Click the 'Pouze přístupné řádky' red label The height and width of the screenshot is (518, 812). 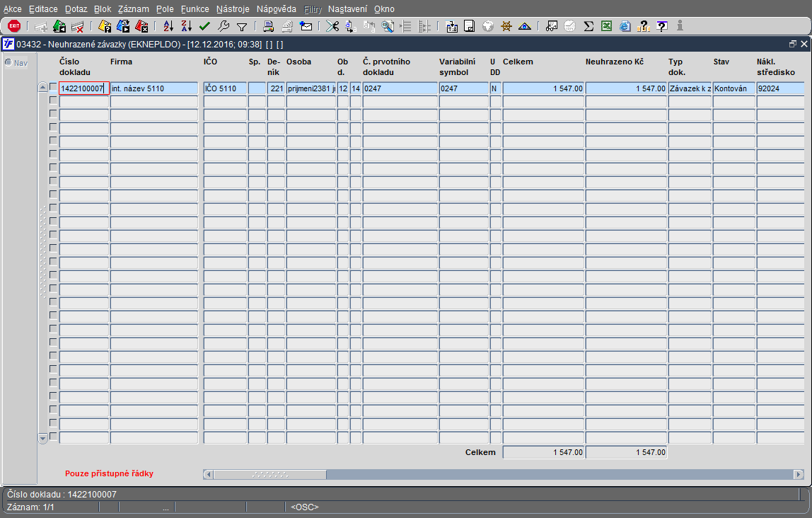click(109, 473)
